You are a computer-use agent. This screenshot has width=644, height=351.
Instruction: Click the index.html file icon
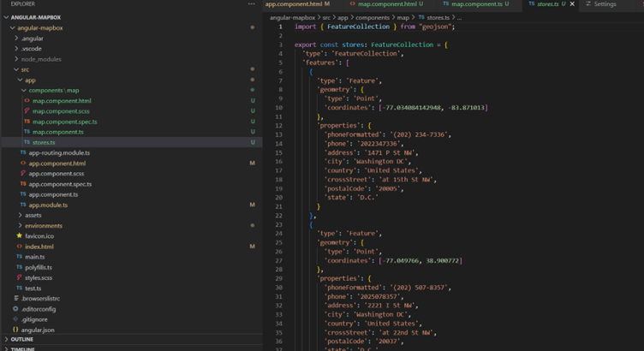click(20, 247)
